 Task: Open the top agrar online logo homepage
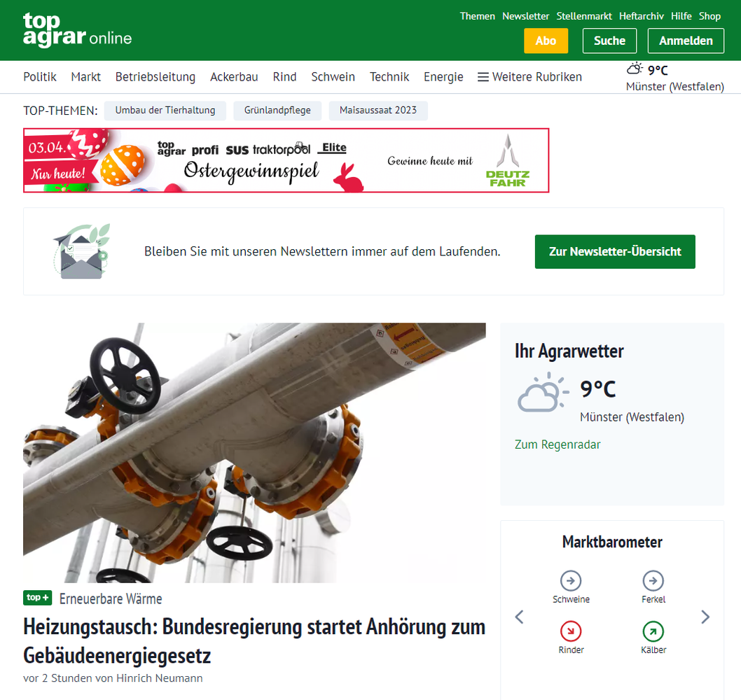click(77, 30)
